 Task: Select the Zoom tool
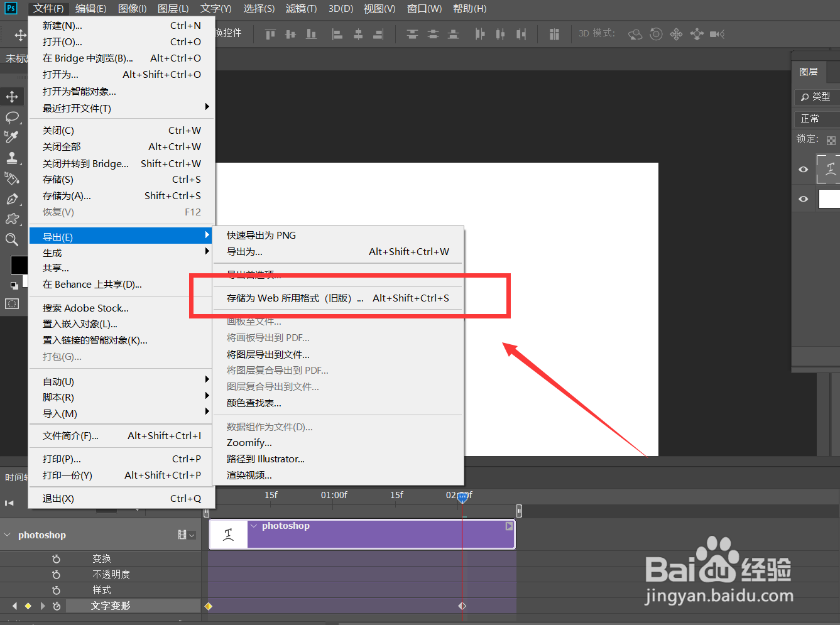(x=12, y=239)
